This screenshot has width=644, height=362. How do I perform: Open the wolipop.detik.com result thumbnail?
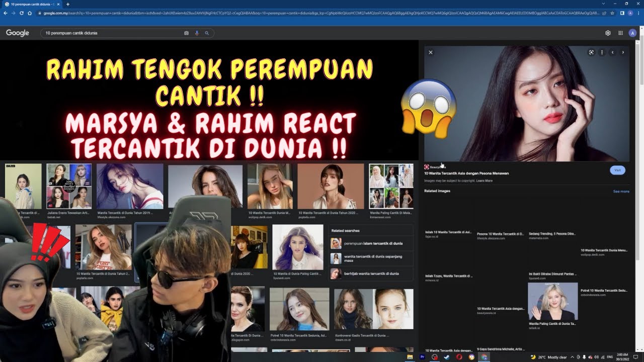tap(270, 186)
